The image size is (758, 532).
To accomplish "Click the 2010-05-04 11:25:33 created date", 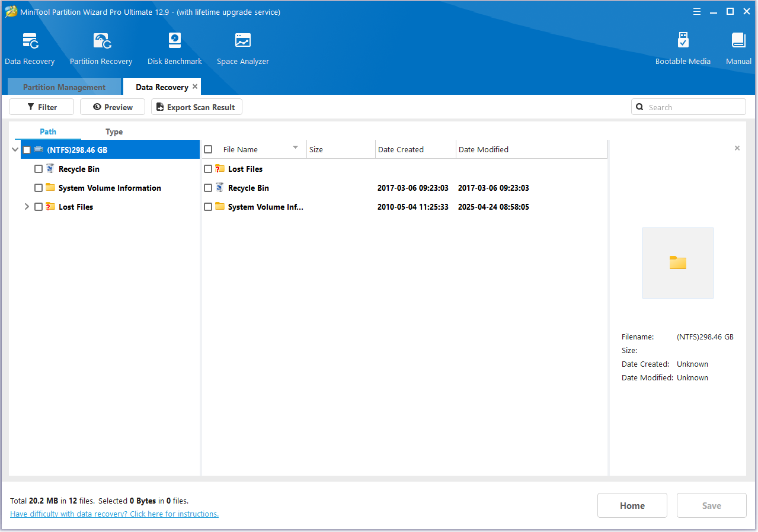I will tap(413, 207).
